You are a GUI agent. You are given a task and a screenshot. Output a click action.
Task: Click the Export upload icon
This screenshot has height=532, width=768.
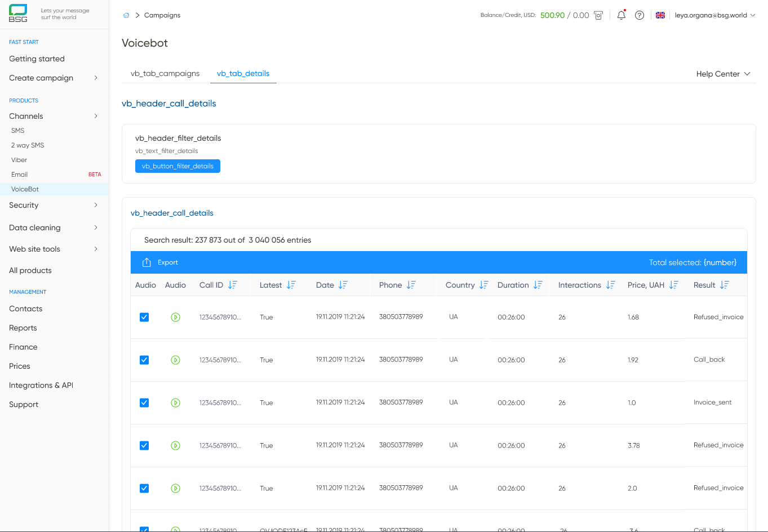point(147,262)
